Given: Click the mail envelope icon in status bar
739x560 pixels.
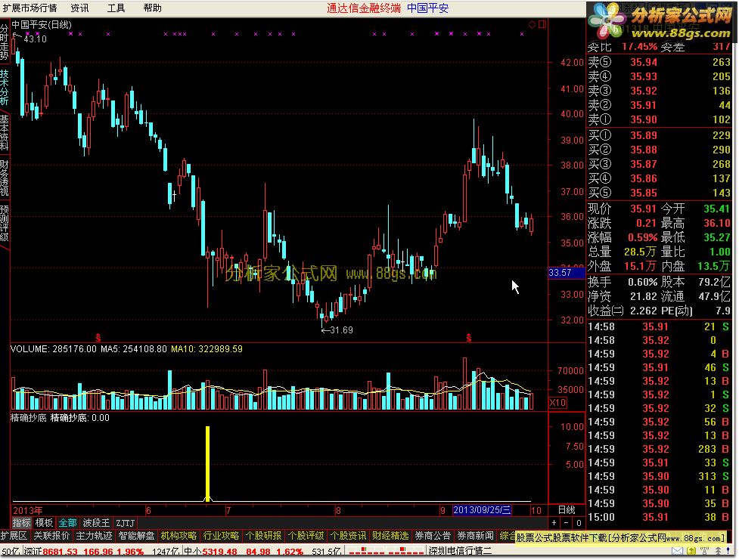Looking at the screenshot, I should (677, 551).
